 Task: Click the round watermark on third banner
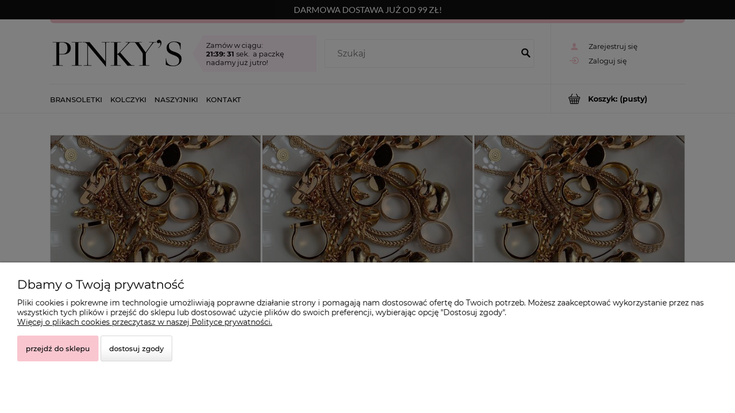click(494, 155)
